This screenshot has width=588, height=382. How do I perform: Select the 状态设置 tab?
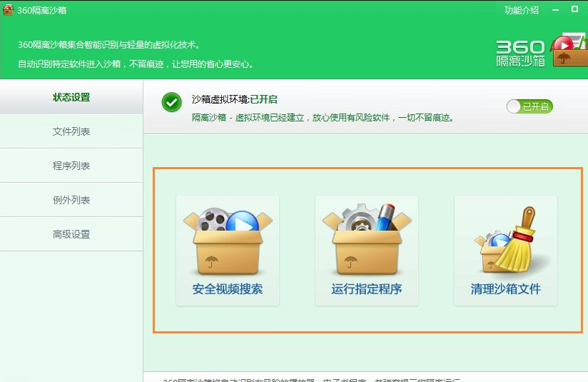(71, 97)
